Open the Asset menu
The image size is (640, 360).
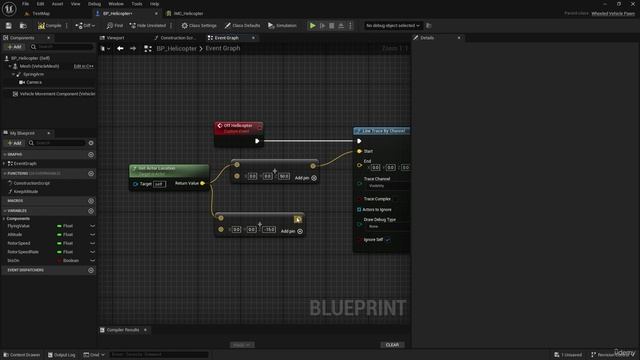click(x=57, y=4)
